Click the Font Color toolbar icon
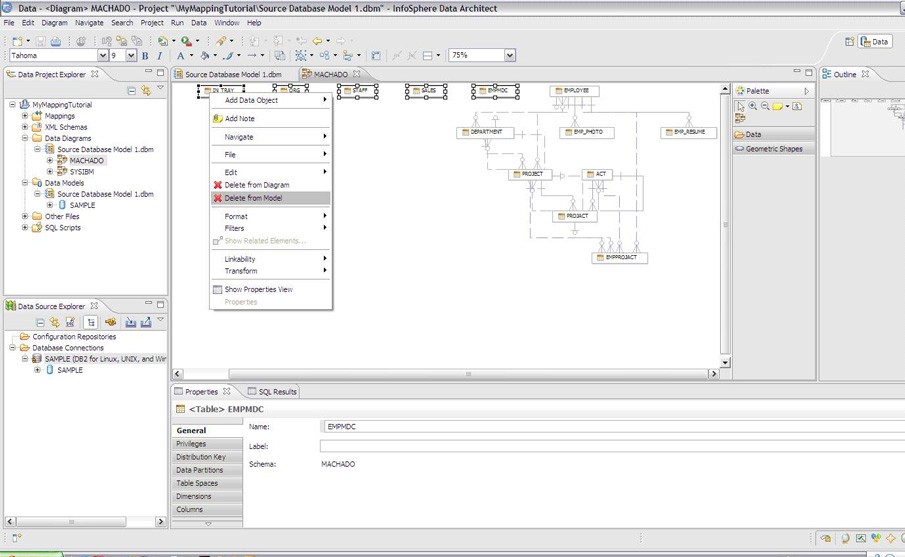The width and height of the screenshot is (905, 557). point(181,56)
